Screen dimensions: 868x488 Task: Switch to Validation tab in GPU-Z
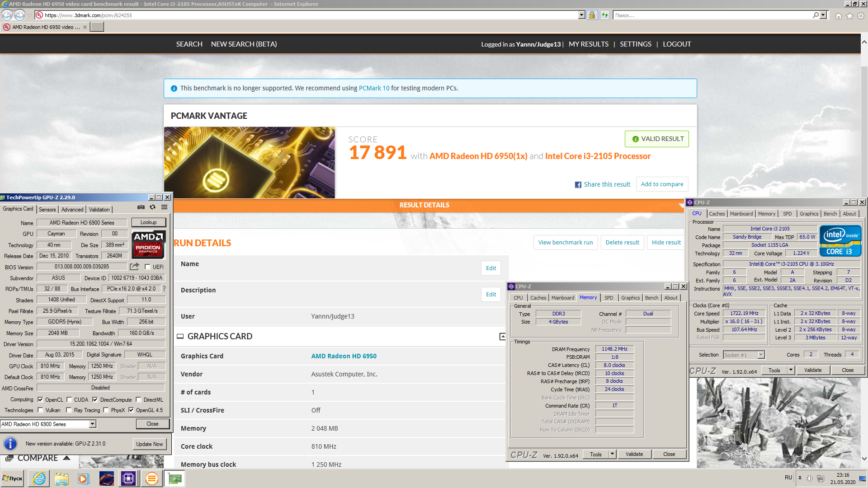click(99, 210)
